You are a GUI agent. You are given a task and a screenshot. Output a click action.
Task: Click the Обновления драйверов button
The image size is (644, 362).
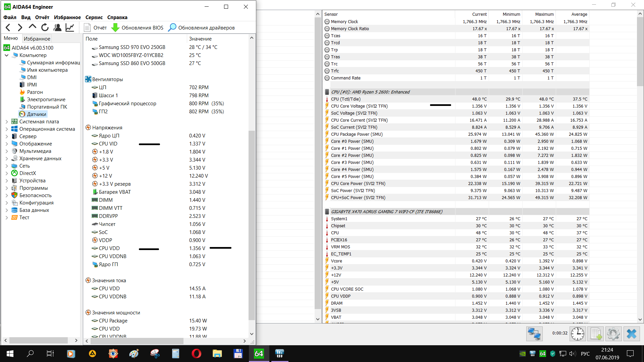(x=201, y=27)
